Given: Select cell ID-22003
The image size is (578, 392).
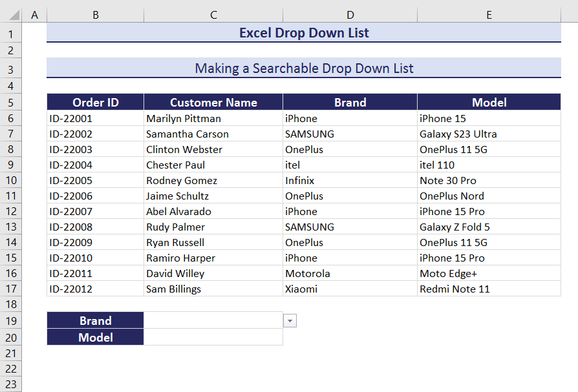Looking at the screenshot, I should coord(96,149).
